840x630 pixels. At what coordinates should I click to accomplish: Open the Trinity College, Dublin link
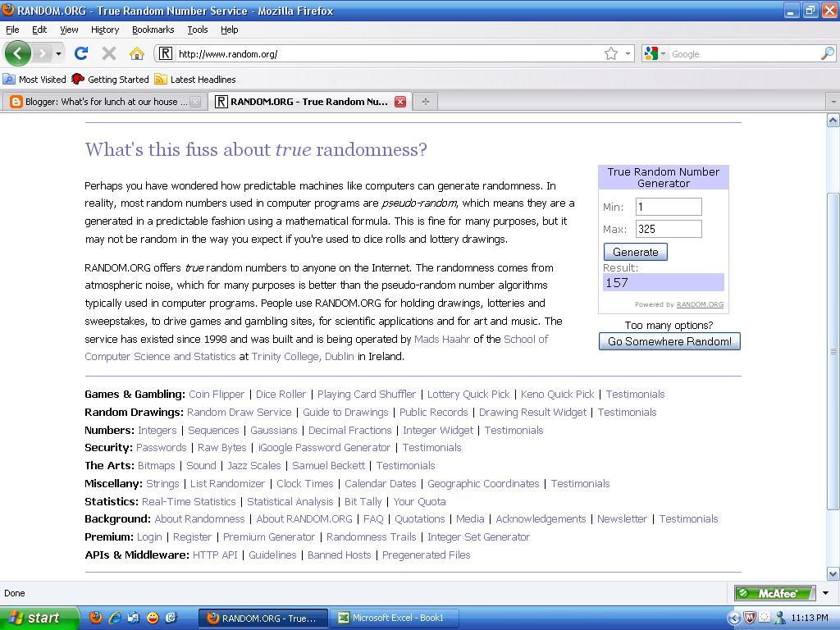303,356
